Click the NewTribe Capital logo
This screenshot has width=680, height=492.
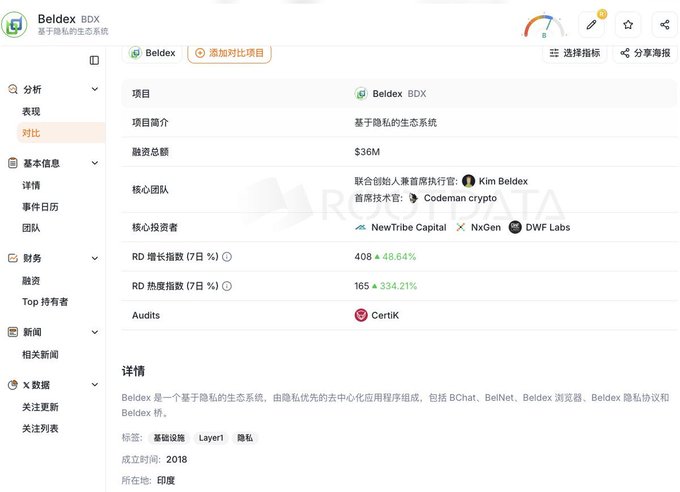tap(360, 227)
